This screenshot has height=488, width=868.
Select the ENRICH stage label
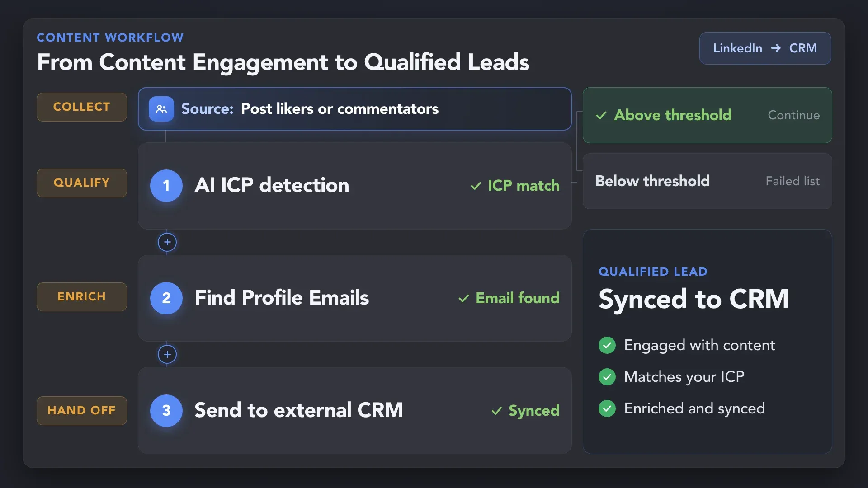coord(82,297)
